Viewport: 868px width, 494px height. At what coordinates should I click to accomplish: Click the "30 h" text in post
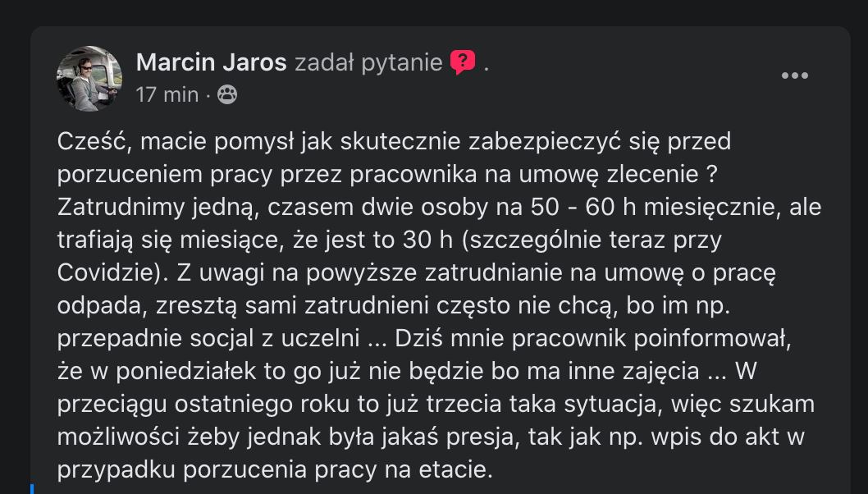tap(424, 240)
